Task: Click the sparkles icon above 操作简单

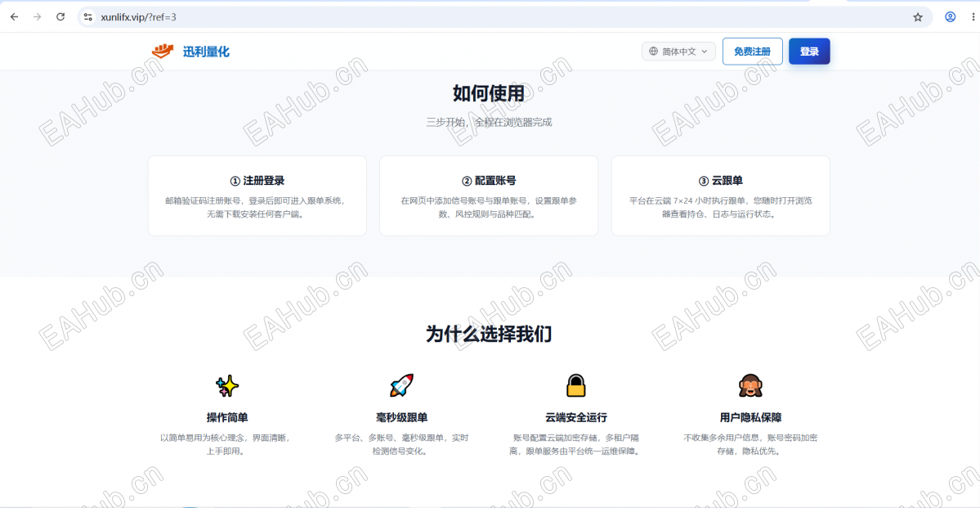Action: click(x=227, y=386)
